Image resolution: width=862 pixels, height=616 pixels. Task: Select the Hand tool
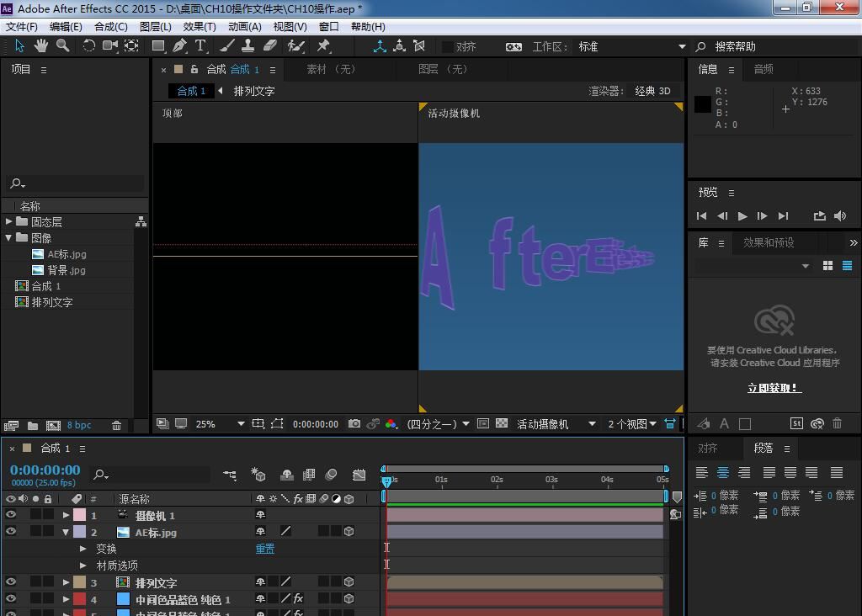[x=40, y=45]
